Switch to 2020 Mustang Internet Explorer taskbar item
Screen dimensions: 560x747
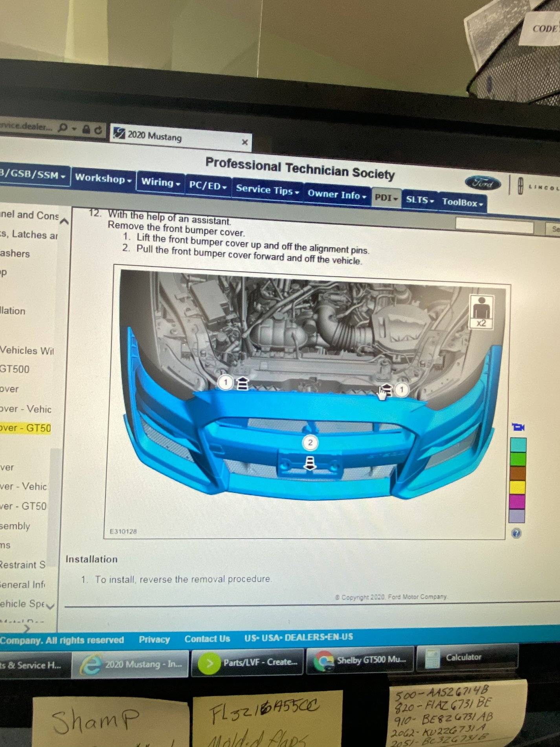pos(131,664)
